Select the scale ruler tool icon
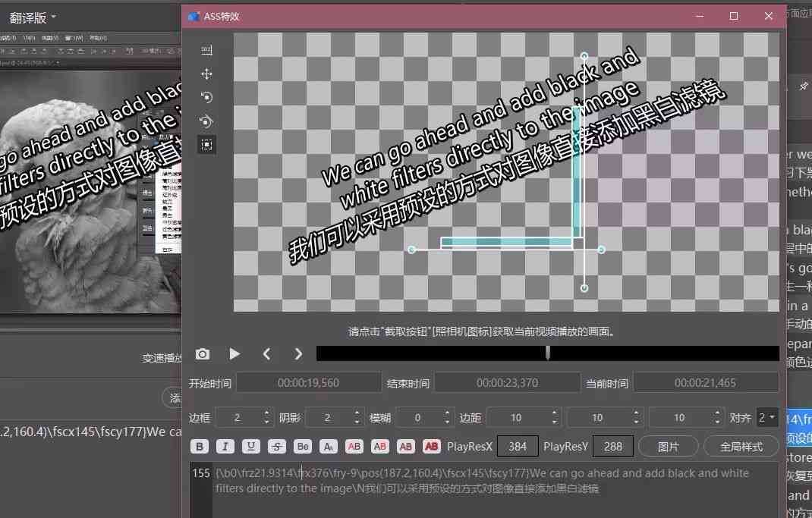 tap(206, 50)
